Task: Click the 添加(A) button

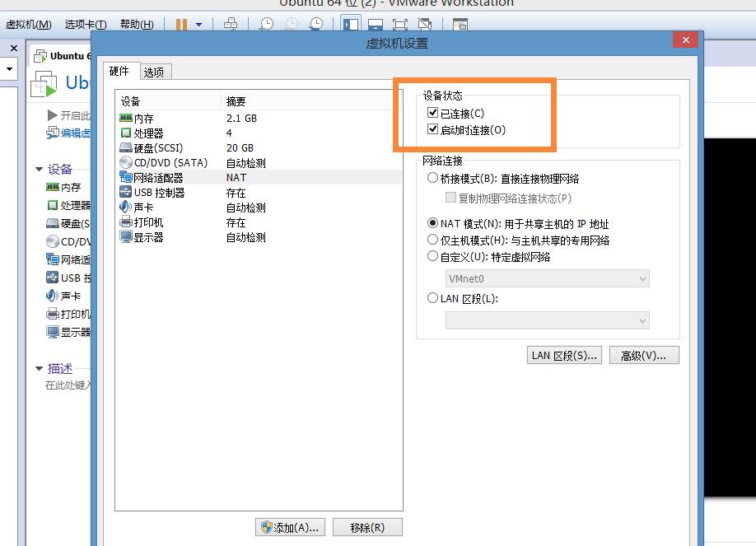Action: tap(290, 526)
